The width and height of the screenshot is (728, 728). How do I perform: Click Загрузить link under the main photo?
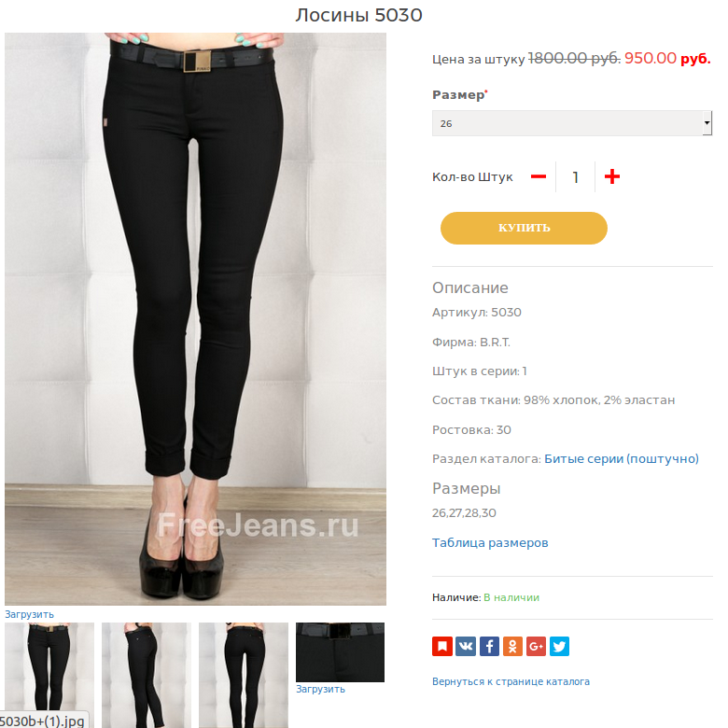[29, 614]
